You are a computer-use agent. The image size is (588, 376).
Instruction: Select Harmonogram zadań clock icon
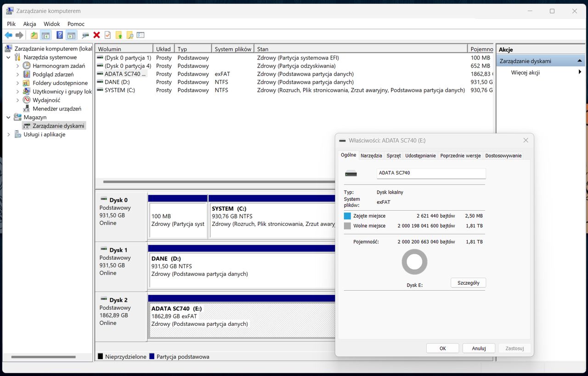click(27, 66)
